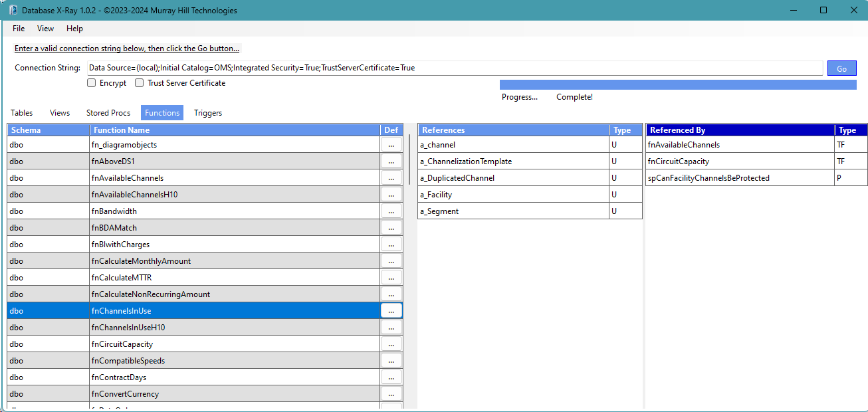868x412 pixels.
Task: Select the fnCalculateMonthlyAmount function
Action: 235,260
